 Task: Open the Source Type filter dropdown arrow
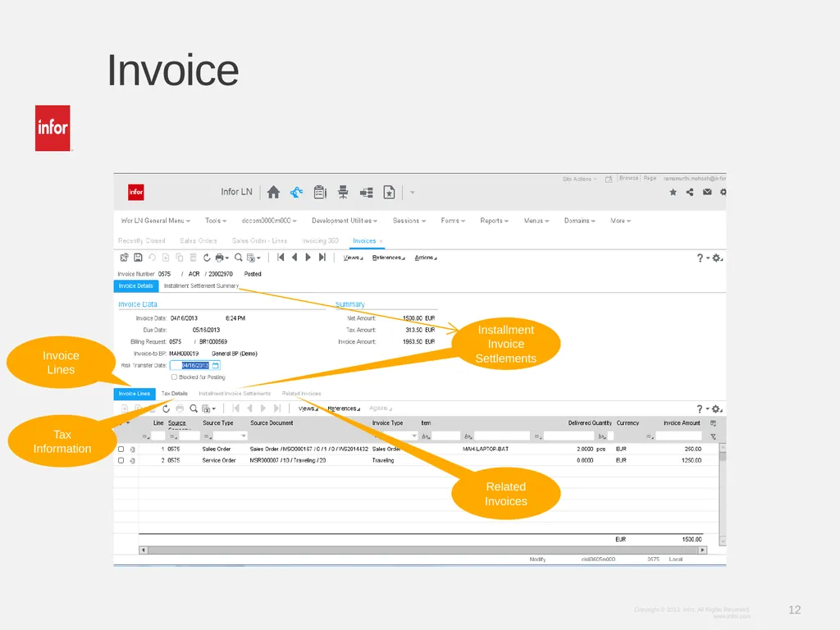(244, 436)
